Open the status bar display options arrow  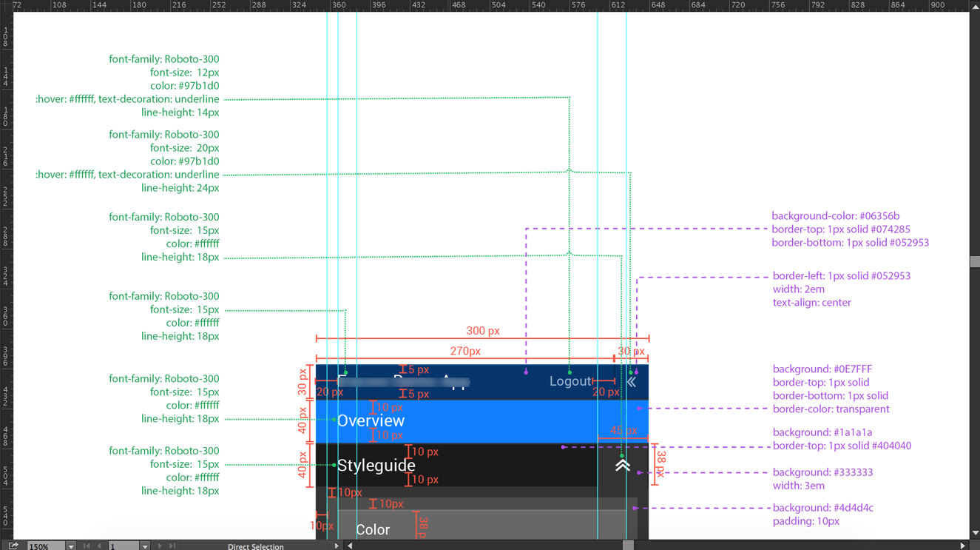(x=337, y=546)
